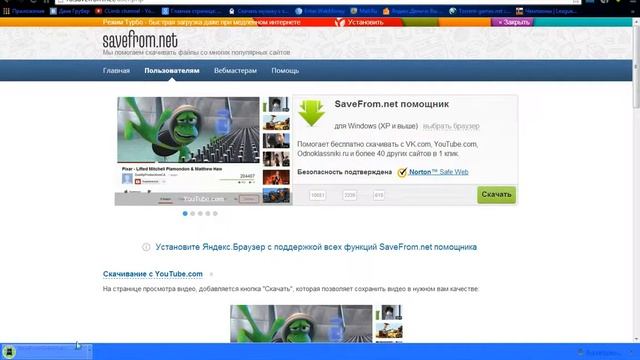640x360 pixels.
Task: Open the выбрать браузер dropdown
Action: 451,126
